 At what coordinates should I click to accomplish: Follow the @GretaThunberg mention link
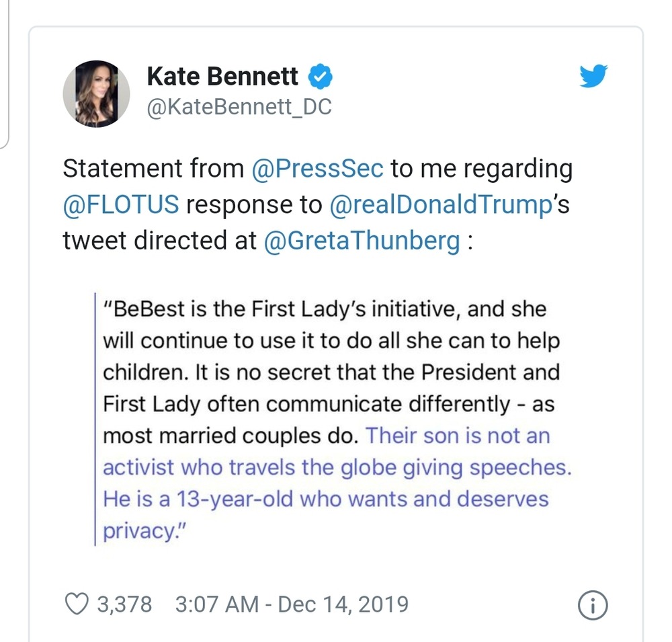(x=362, y=241)
